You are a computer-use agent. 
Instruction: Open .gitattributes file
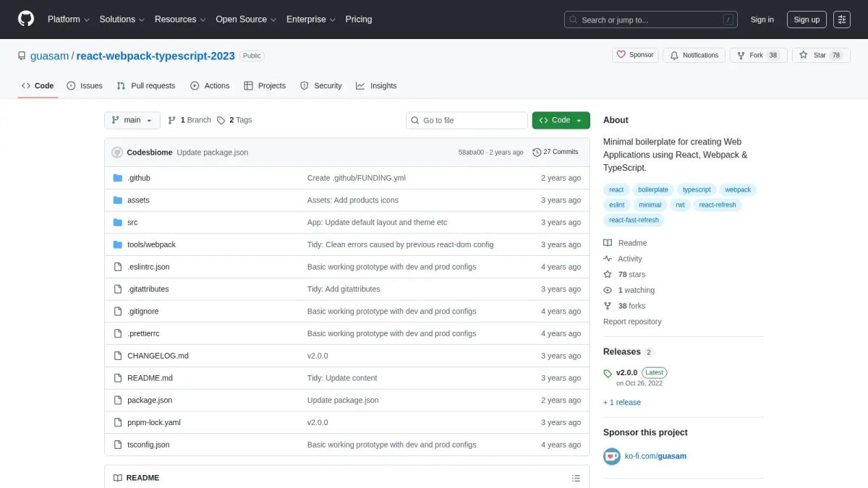tap(148, 289)
